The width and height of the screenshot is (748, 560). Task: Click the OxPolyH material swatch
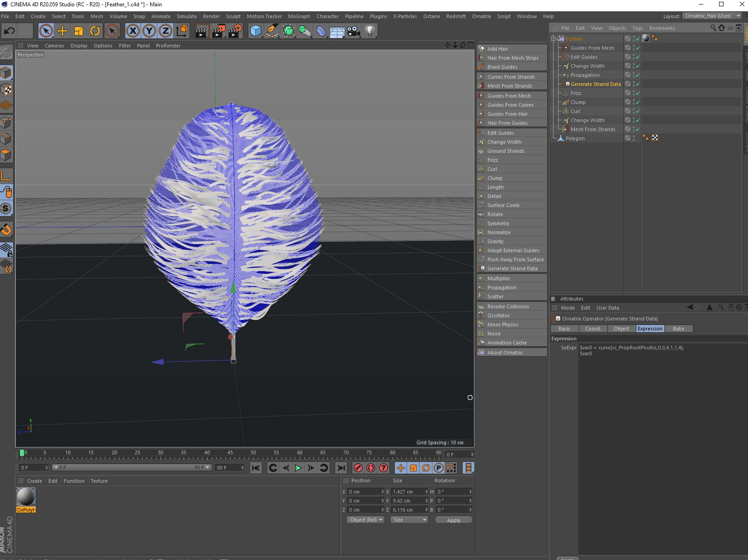pos(26,497)
